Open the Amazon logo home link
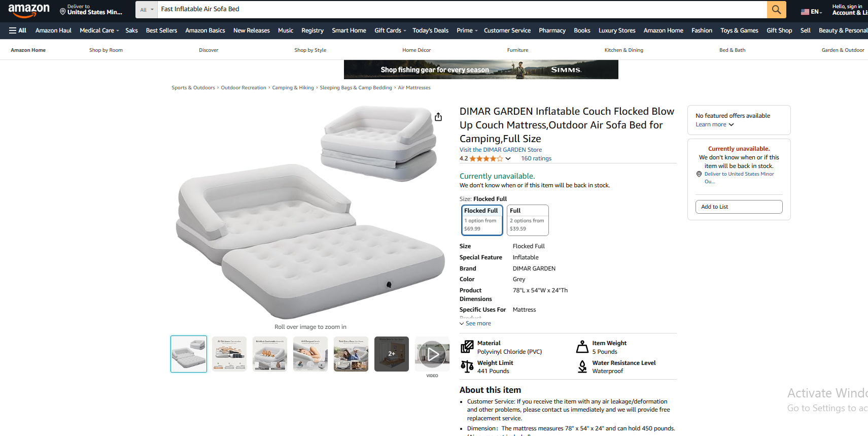 29,10
